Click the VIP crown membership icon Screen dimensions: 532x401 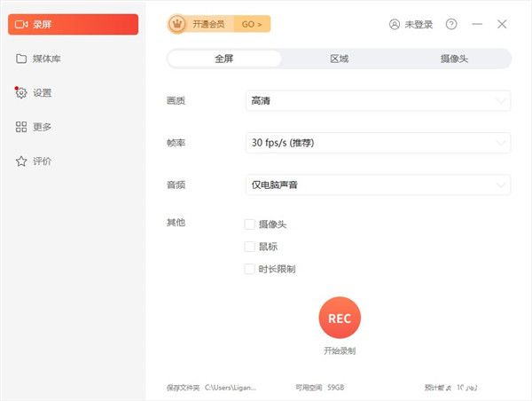coord(178,24)
